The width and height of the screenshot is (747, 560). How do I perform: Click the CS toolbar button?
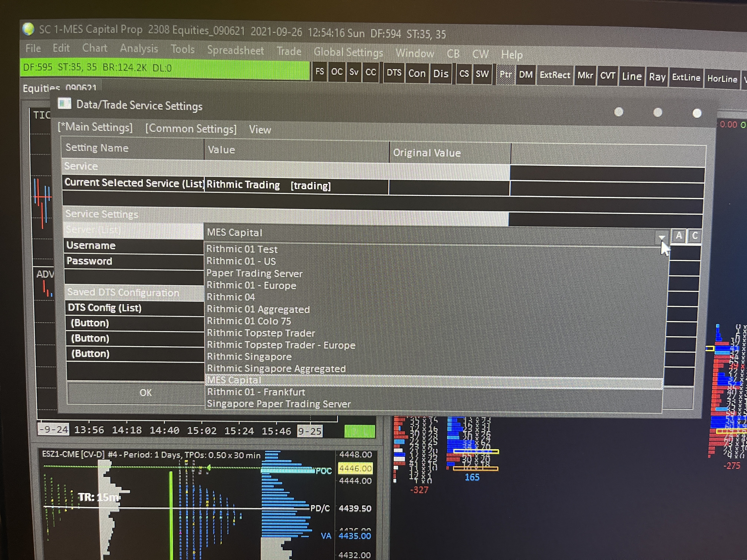(464, 74)
